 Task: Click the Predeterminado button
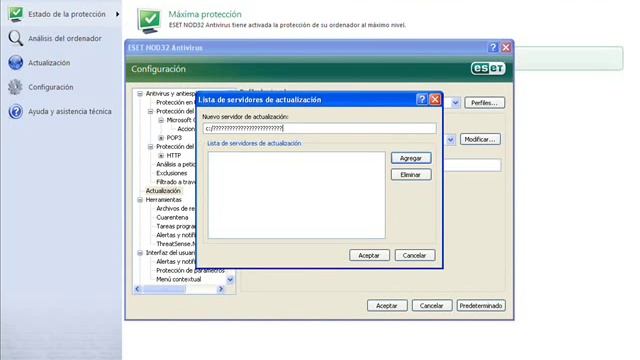481,305
